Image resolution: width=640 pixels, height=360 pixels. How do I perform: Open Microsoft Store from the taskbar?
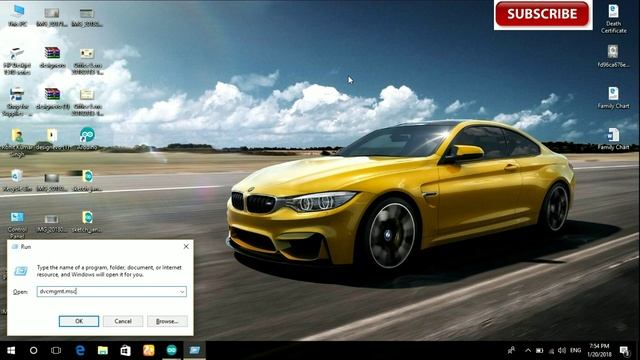(x=125, y=350)
